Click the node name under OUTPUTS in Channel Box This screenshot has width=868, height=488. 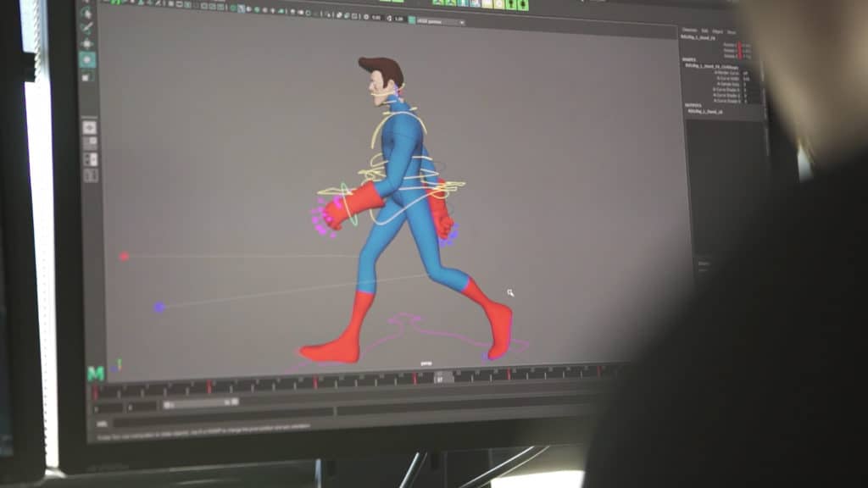[x=704, y=111]
